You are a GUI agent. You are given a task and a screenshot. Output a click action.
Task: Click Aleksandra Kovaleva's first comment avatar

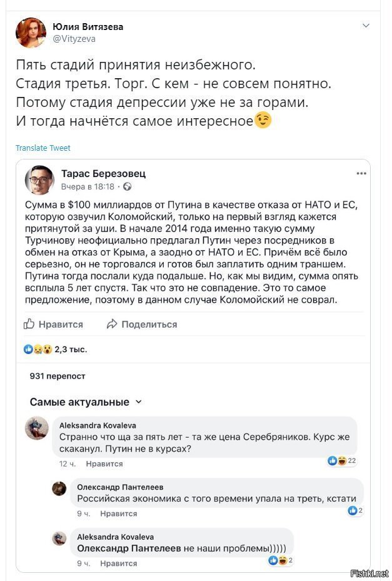point(37,428)
